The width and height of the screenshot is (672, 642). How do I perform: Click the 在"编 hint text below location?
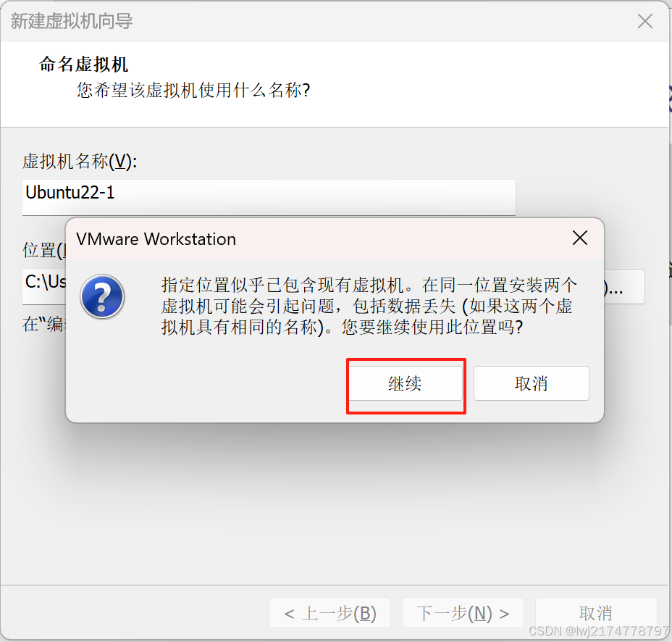(43, 324)
